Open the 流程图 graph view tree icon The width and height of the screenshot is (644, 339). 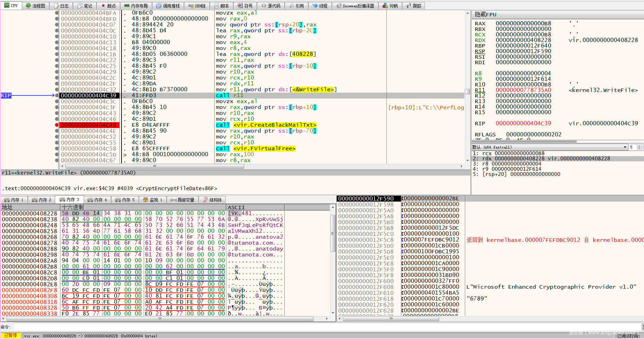(28, 6)
